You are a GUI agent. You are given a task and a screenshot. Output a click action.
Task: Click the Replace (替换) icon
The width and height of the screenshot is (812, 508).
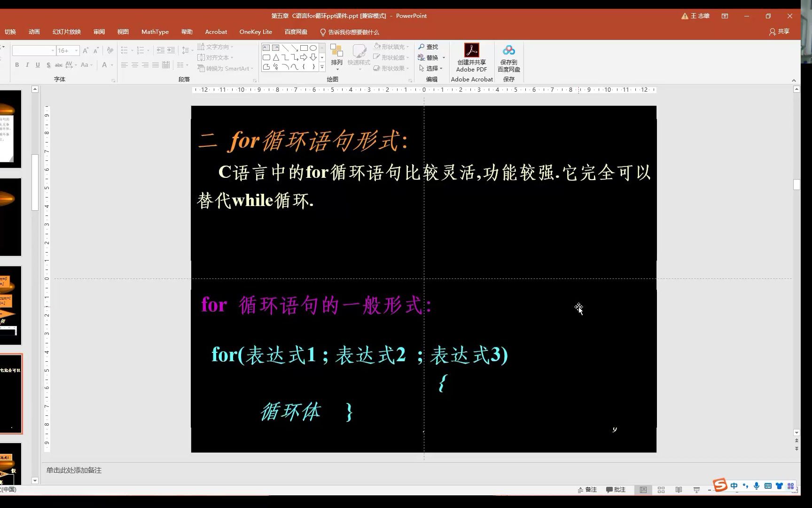430,57
